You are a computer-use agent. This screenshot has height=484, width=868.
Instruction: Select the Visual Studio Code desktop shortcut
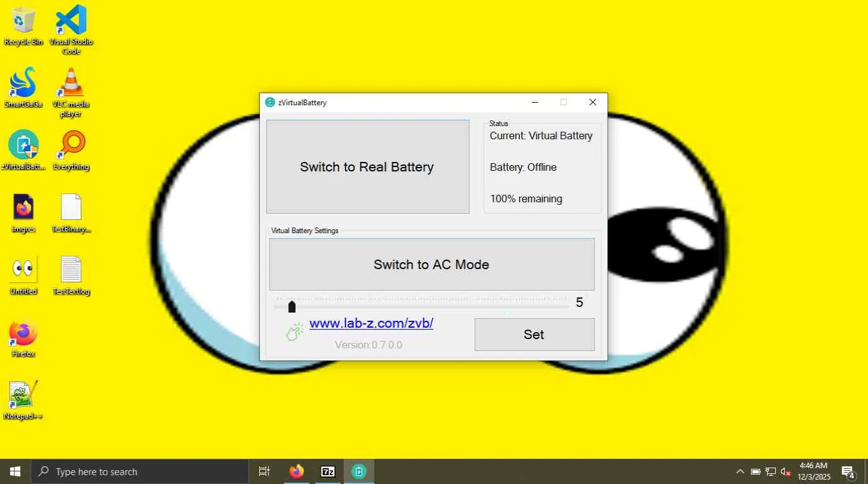(71, 29)
